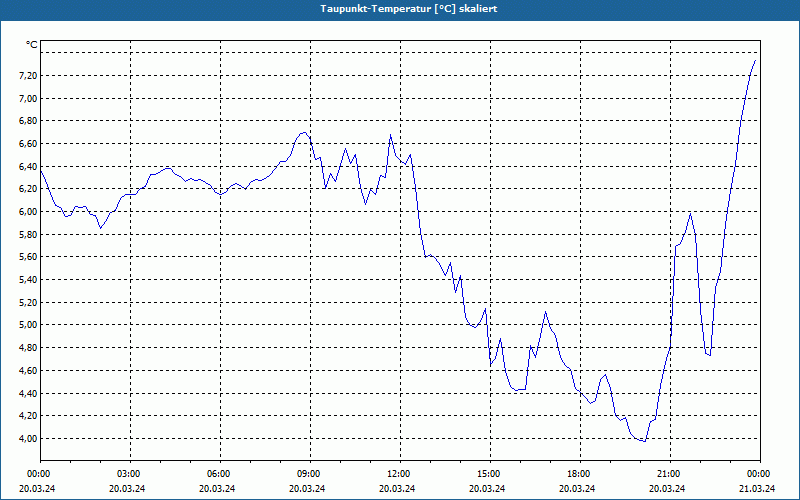Click the 6,80 y-axis label

click(29, 121)
